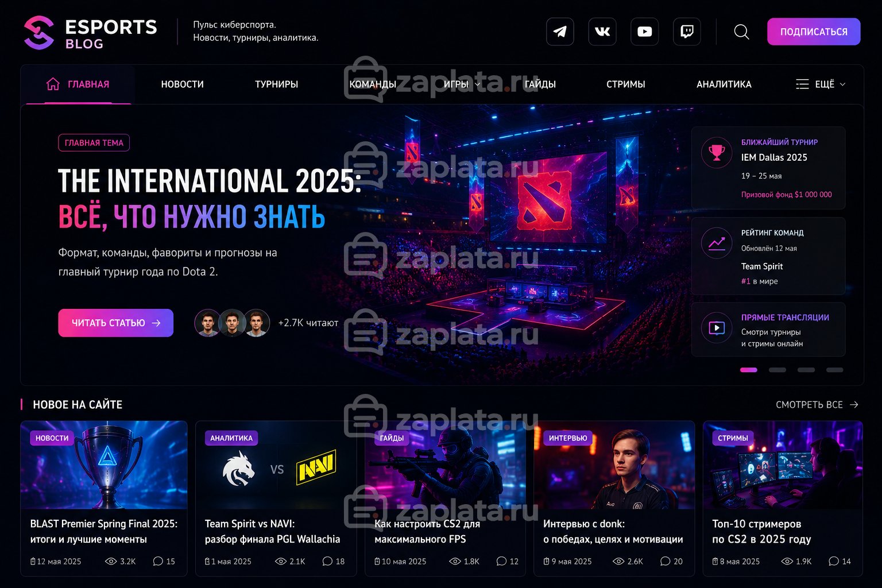Image resolution: width=882 pixels, height=588 pixels.
Task: Switch to the third hero slide indicator
Action: pos(806,370)
